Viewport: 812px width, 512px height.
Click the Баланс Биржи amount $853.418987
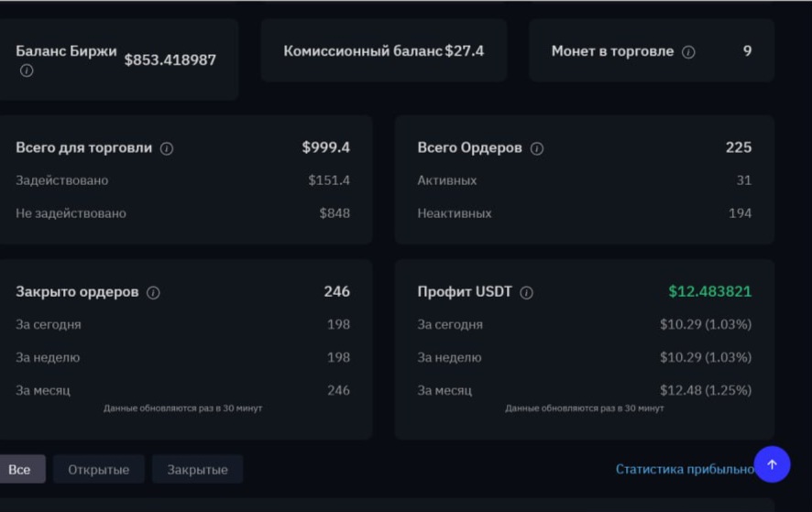pyautogui.click(x=170, y=60)
